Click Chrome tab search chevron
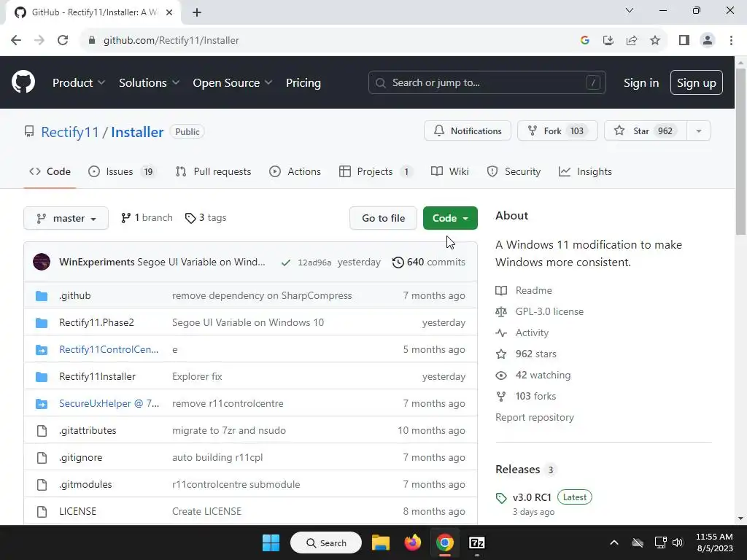The width and height of the screenshot is (747, 560). point(630,10)
